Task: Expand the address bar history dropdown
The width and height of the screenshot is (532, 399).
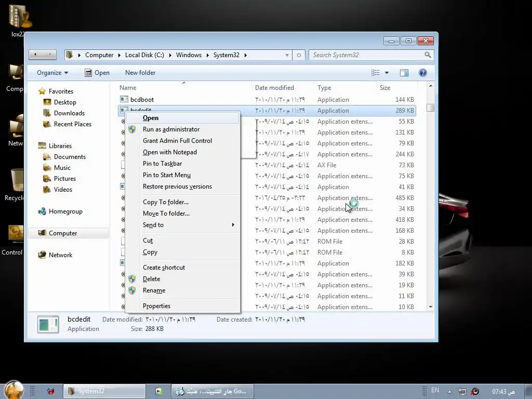Action: point(287,55)
